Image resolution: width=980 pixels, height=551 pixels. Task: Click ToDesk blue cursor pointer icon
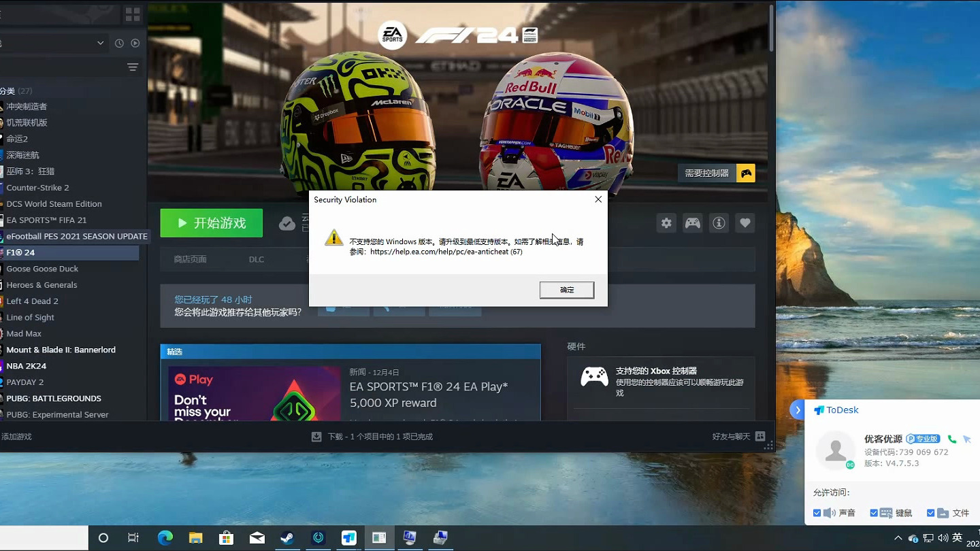click(967, 439)
